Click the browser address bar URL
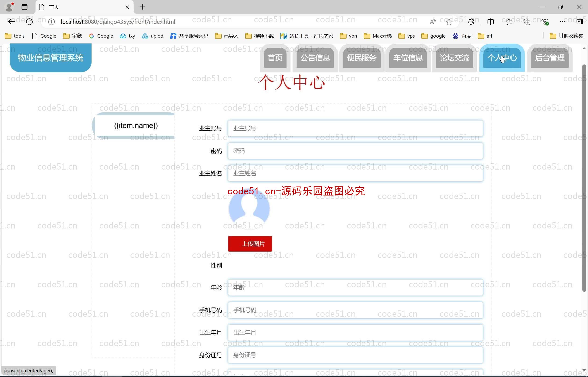This screenshot has height=377, width=588. [118, 22]
